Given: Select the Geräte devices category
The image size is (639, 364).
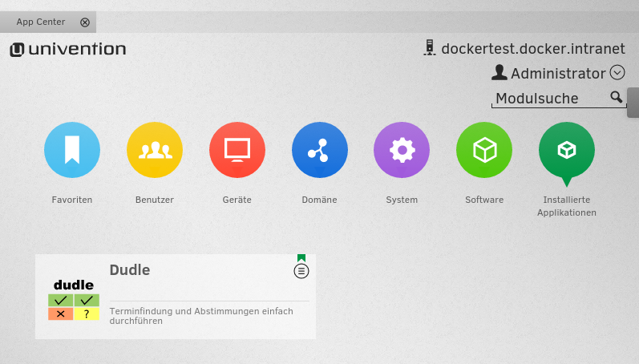Looking at the screenshot, I should [x=237, y=150].
